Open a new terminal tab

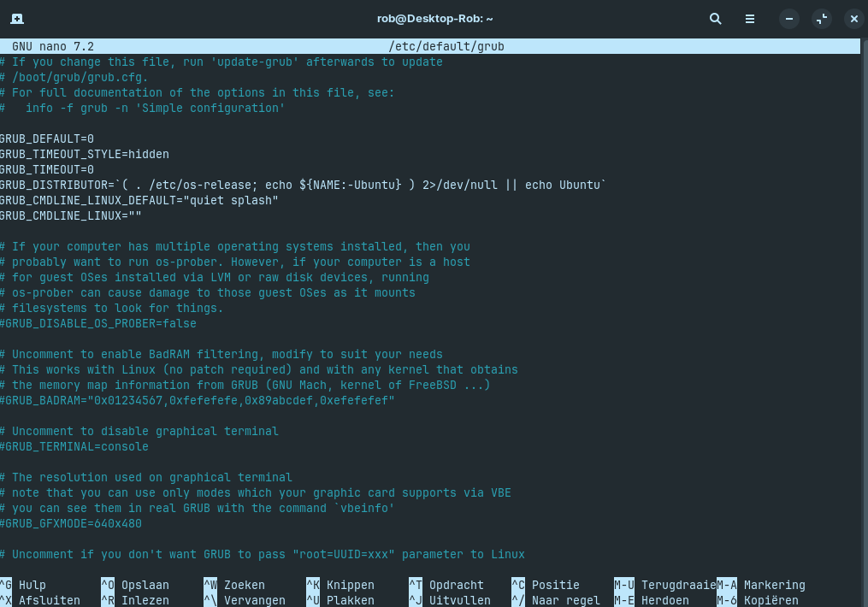pos(17,18)
